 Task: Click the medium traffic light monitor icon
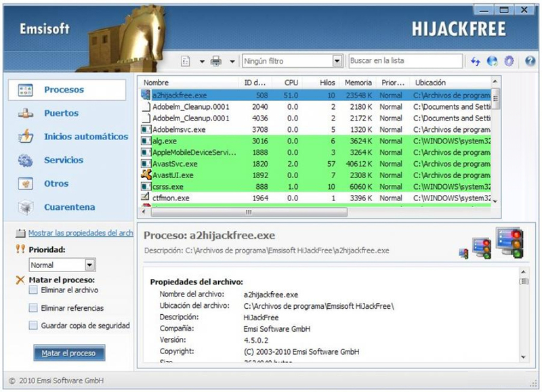(482, 248)
